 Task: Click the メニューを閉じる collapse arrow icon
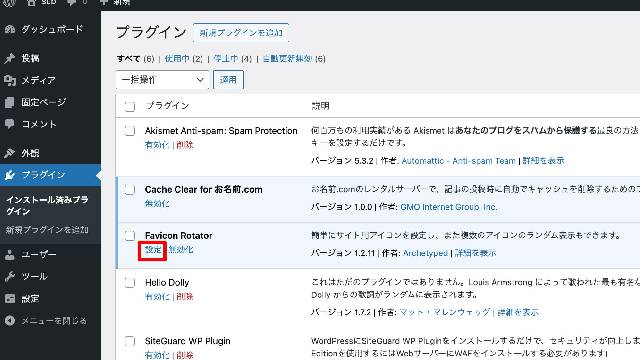click(10, 321)
